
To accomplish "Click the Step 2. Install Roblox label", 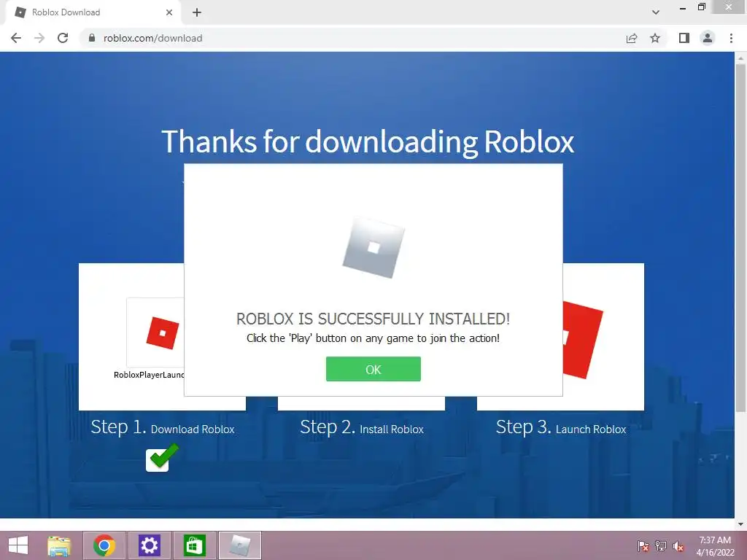I will [362, 427].
